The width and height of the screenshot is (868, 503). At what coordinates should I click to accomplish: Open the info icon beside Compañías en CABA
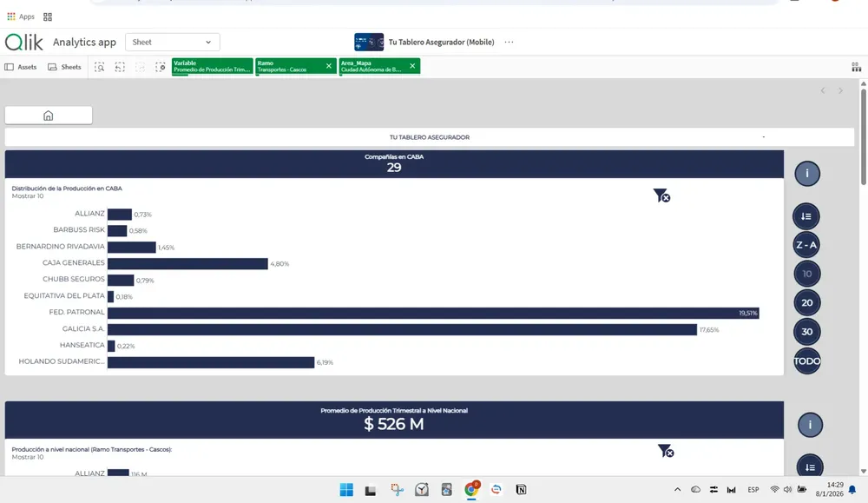pyautogui.click(x=807, y=173)
